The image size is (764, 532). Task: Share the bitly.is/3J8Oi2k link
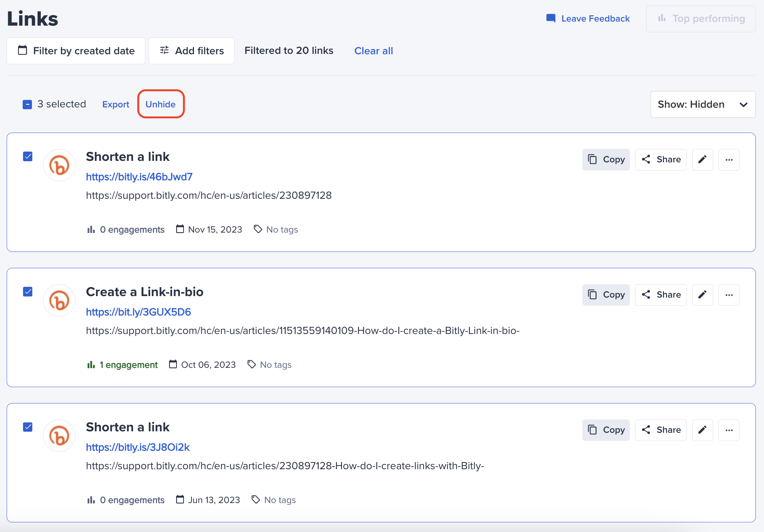pos(661,430)
